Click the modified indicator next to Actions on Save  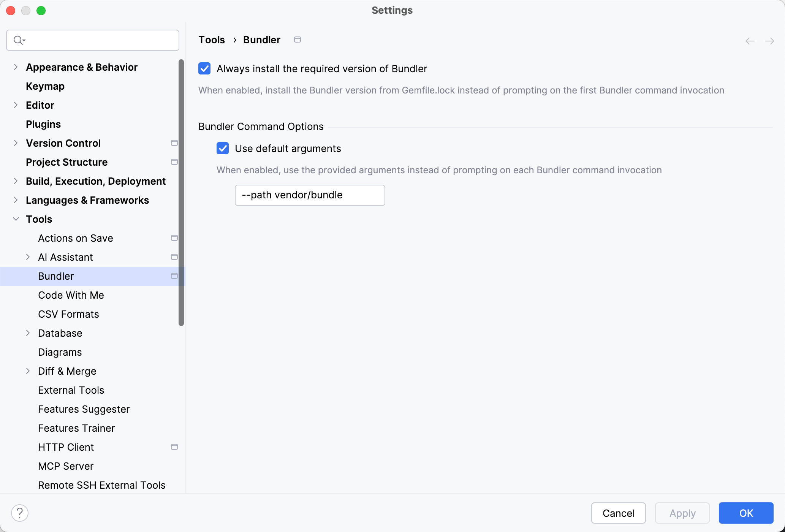174,238
